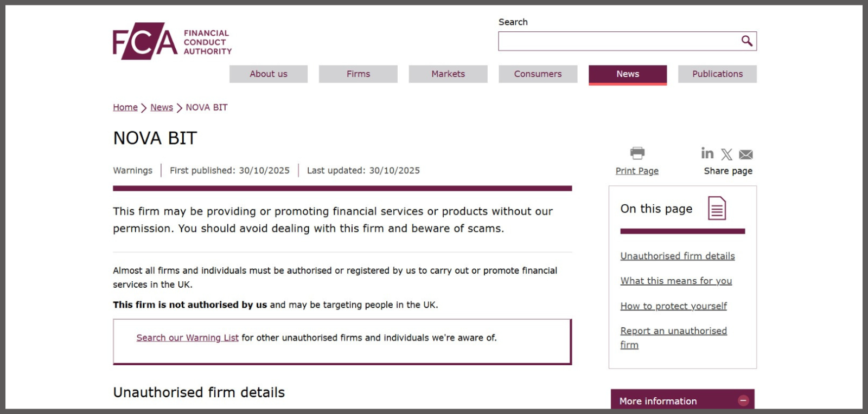
Task: Click the FCA logo to go home
Action: 171,41
